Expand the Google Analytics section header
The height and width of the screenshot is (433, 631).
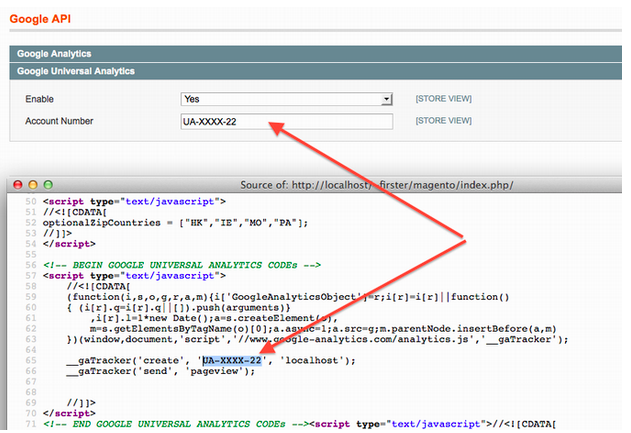(316, 54)
